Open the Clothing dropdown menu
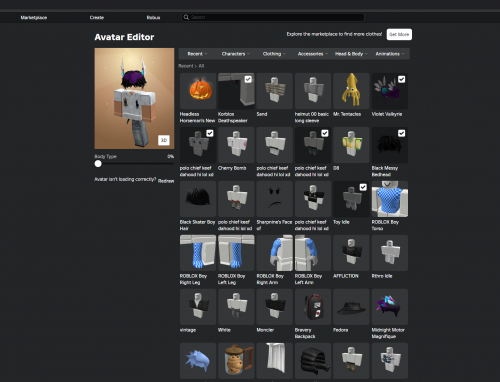The image size is (500, 382). [274, 54]
